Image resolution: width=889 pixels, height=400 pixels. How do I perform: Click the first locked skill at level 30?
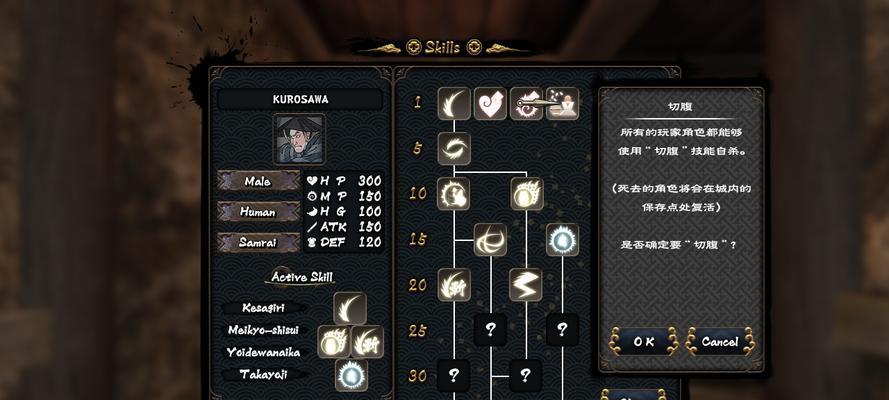(x=454, y=375)
